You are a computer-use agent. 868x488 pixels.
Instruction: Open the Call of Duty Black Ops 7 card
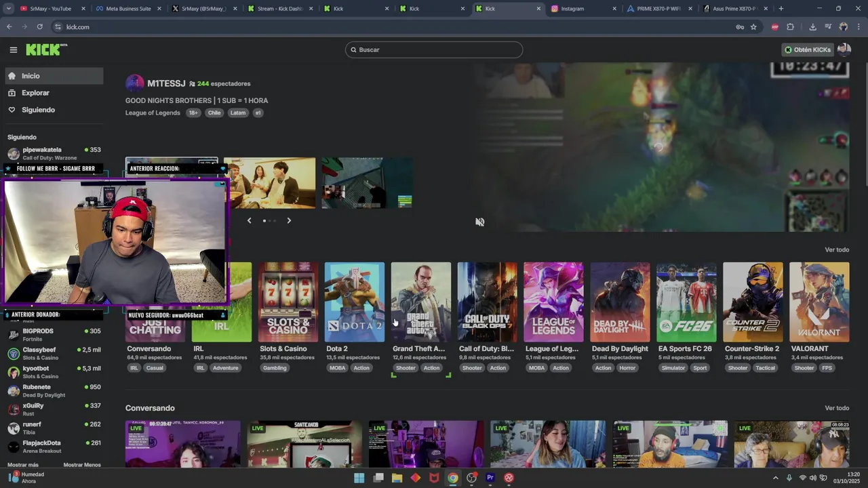click(x=488, y=302)
